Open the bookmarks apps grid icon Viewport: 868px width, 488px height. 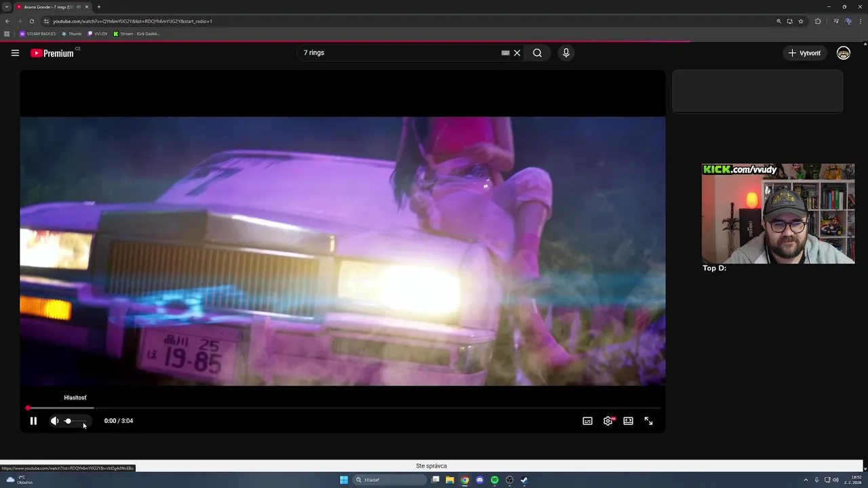click(7, 33)
